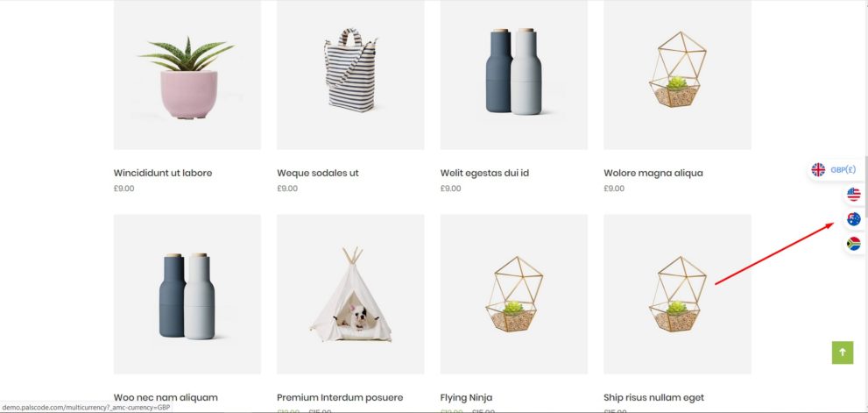This screenshot has height=413, width=868.
Task: Open Ship risus nullam eget link
Action: click(x=653, y=397)
